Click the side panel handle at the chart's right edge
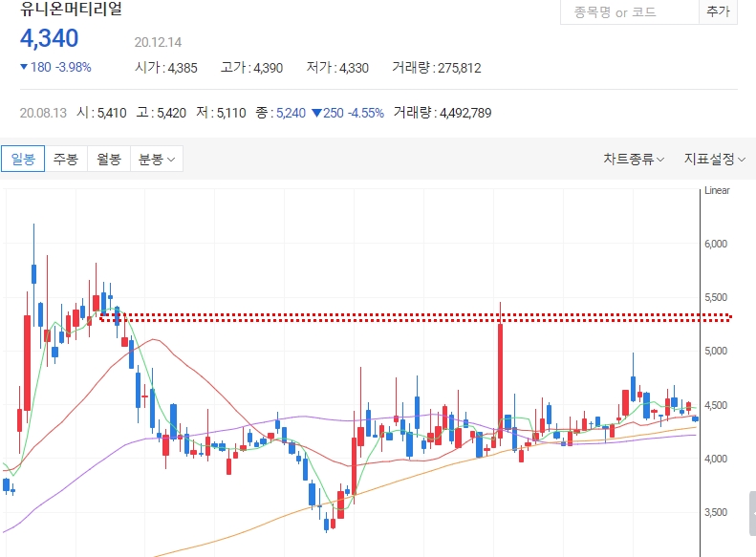The image size is (756, 557). (x=752, y=514)
